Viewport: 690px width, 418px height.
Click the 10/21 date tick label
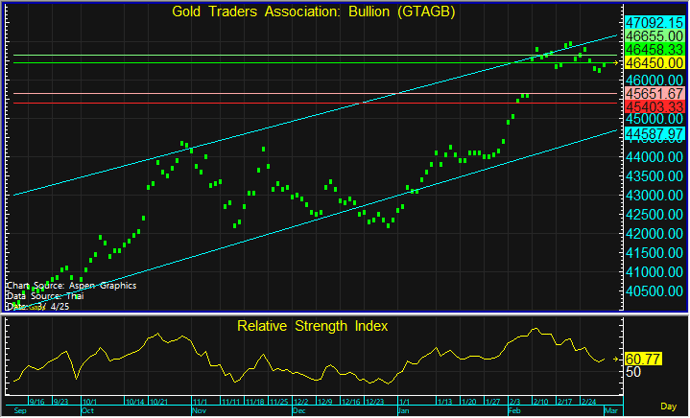[x=158, y=401]
